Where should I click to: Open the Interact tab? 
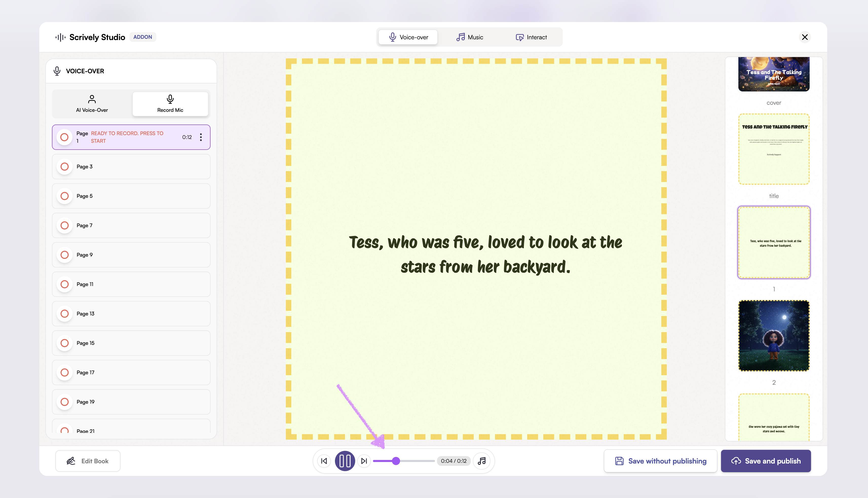tap(531, 37)
